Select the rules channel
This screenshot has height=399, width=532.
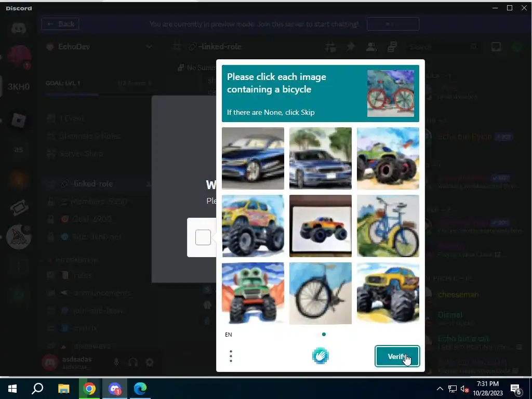[x=99, y=275]
